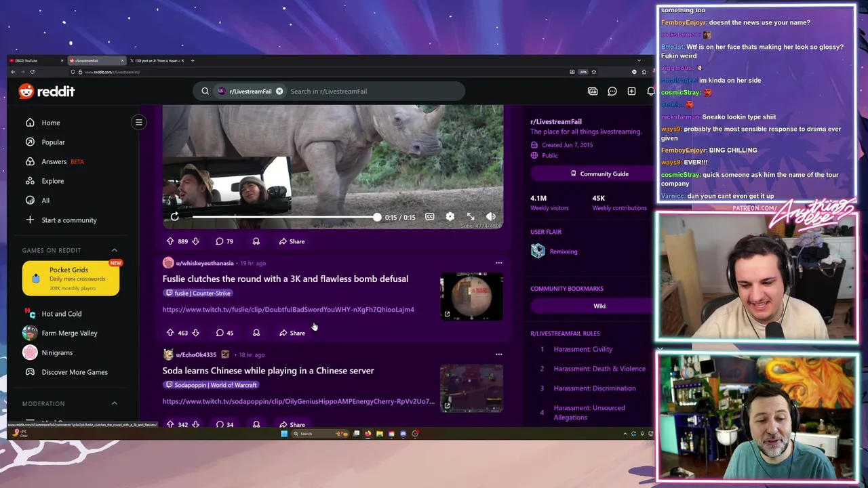
Task: Collapse the Moderation section
Action: coord(114,403)
